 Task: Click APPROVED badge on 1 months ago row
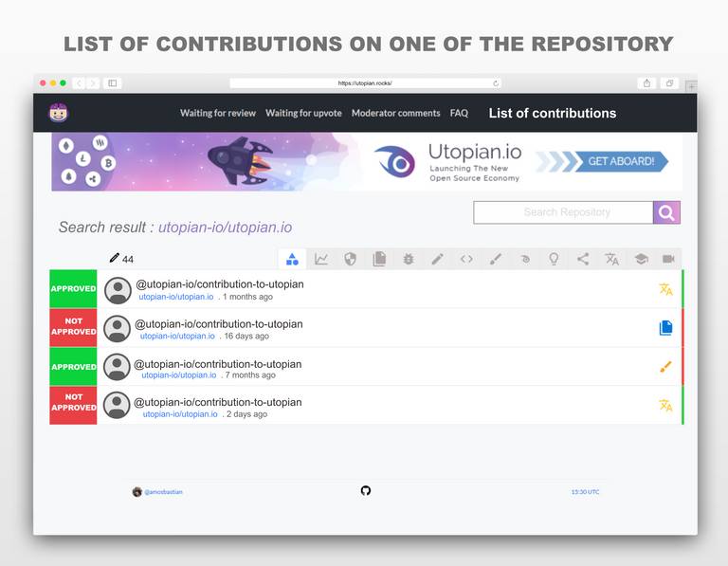pyautogui.click(x=73, y=288)
